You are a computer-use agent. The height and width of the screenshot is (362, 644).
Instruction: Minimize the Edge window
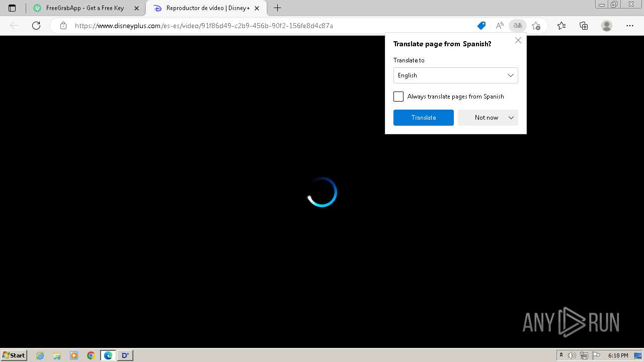tap(602, 4)
